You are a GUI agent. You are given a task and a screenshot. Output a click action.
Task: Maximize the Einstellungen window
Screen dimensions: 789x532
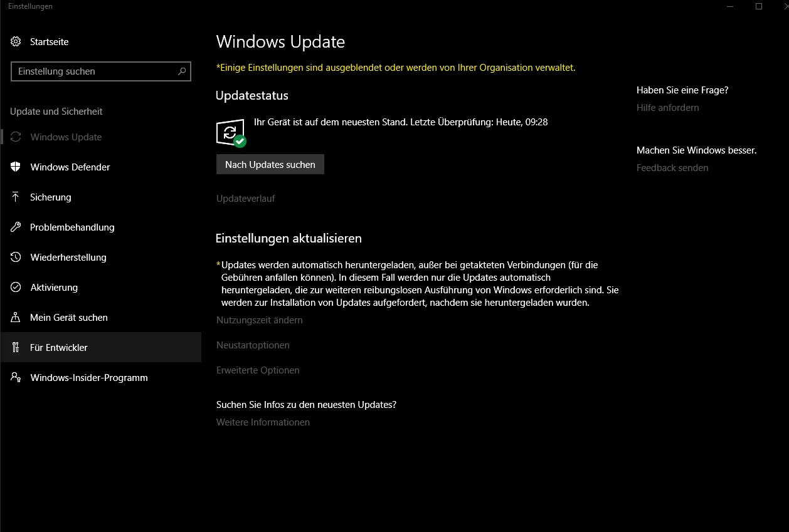tap(759, 6)
